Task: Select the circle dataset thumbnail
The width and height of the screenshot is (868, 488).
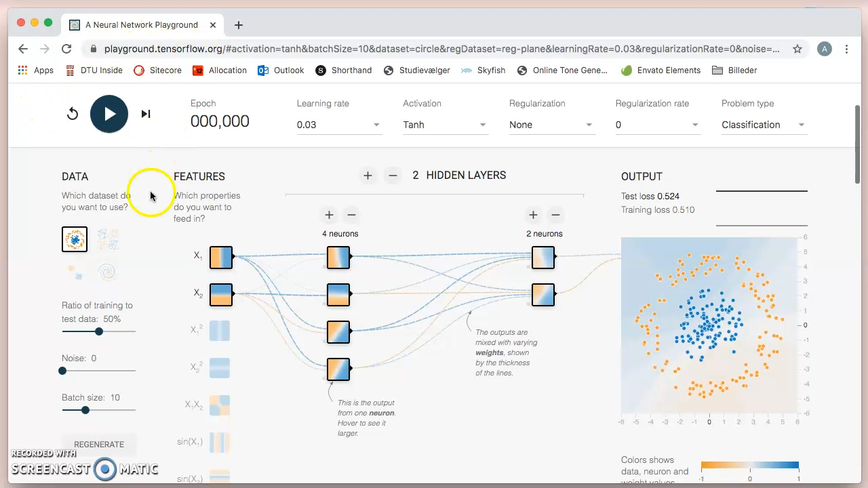Action: point(75,239)
